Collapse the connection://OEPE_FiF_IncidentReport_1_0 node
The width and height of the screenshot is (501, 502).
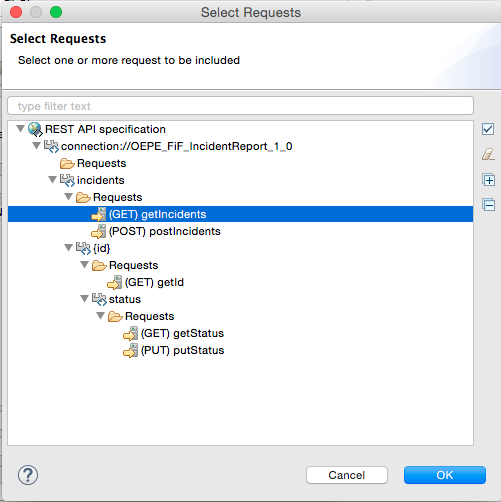[37, 146]
